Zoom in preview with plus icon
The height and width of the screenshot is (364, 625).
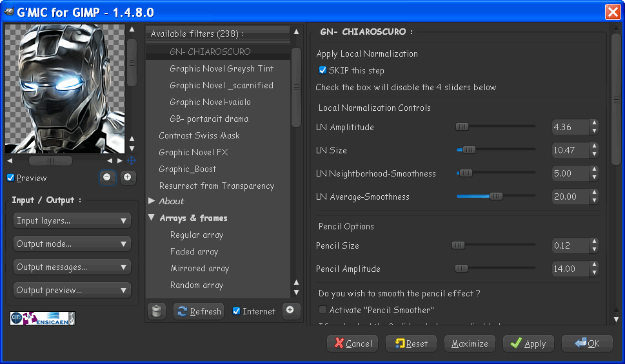pos(127,177)
